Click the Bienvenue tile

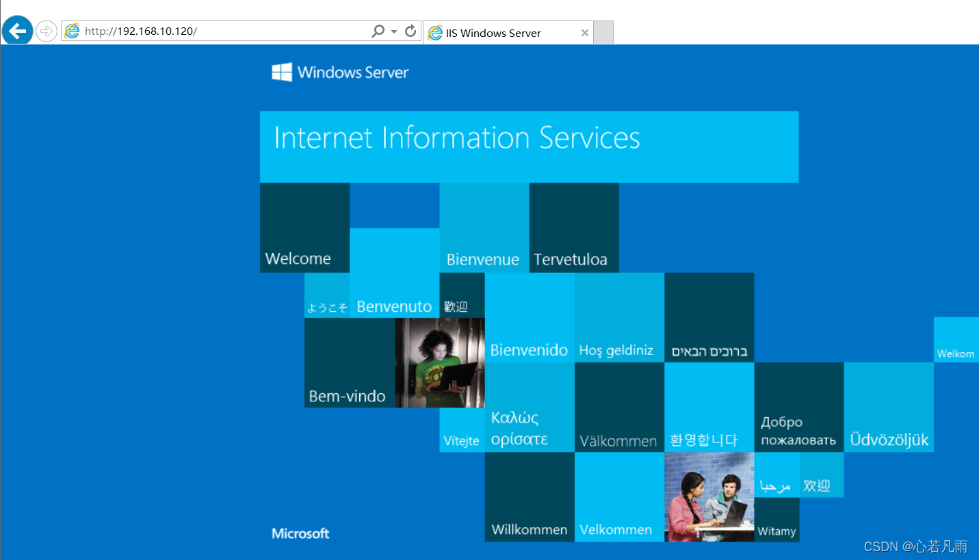484,228
